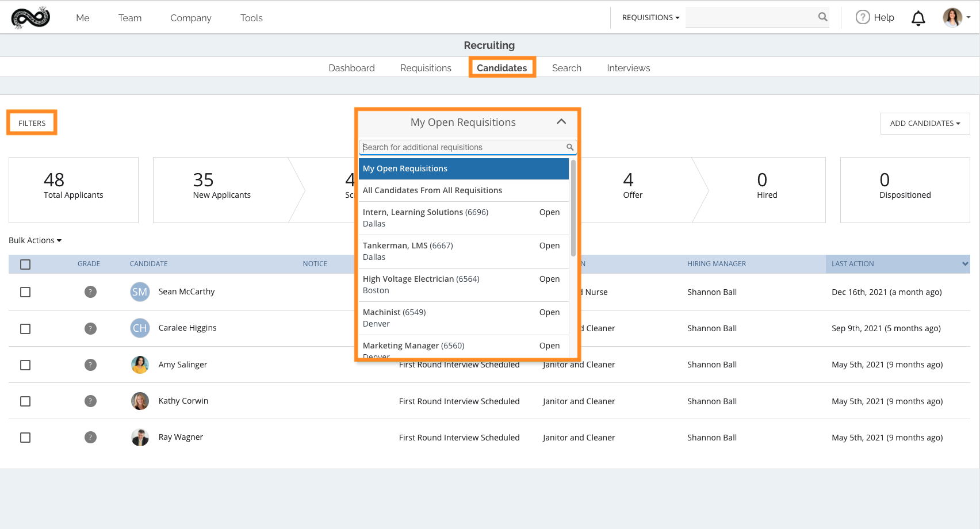Switch to the Interviews tab

(628, 68)
